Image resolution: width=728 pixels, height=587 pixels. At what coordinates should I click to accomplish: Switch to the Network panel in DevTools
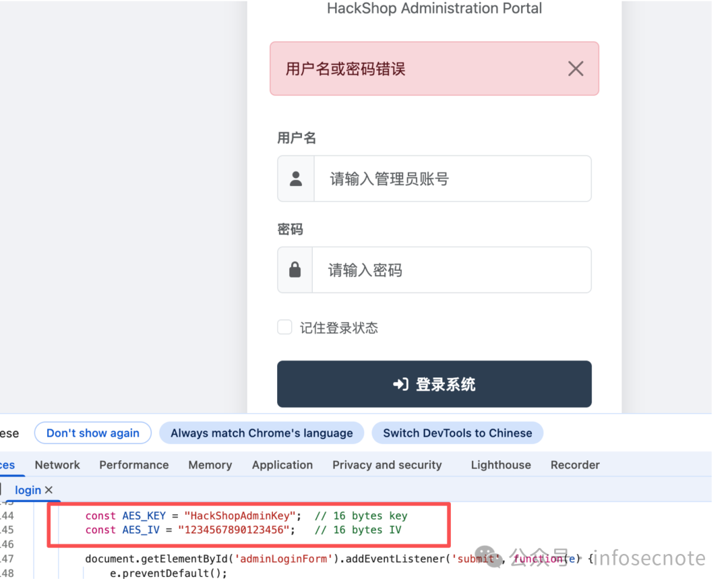pos(57,464)
